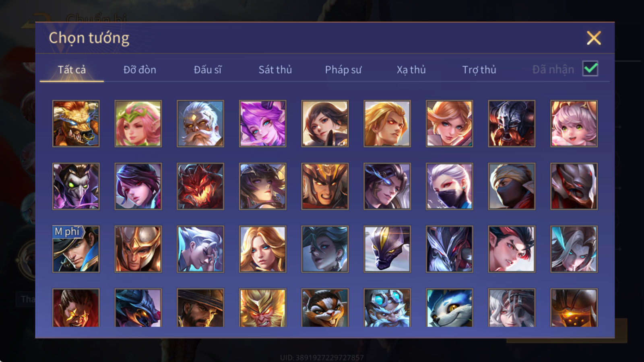This screenshot has height=362, width=644.
Task: Close the Chọn tướng dialog
Action: coord(594,38)
